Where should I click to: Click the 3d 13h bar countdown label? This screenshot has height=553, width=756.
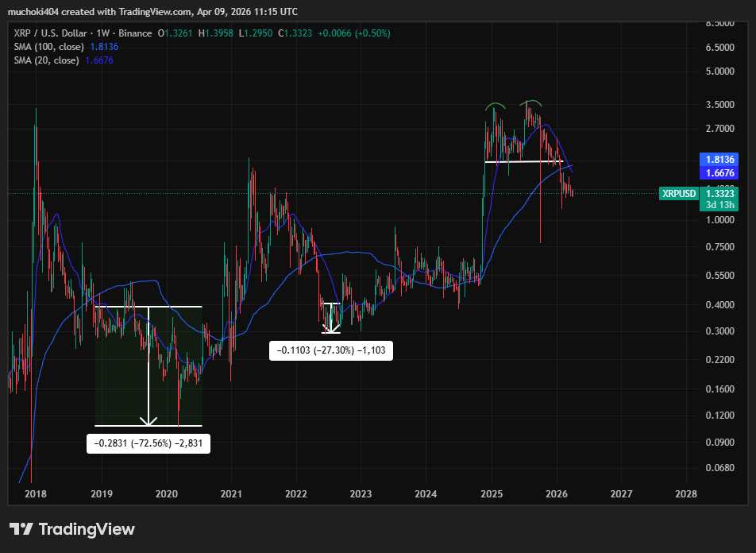click(x=719, y=204)
